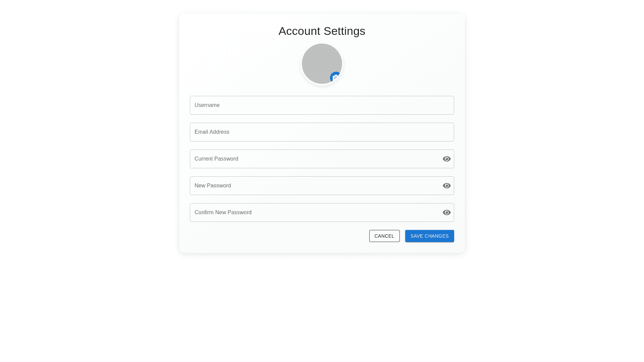Focus the New Password input
This screenshot has width=644, height=362.
(x=315, y=186)
